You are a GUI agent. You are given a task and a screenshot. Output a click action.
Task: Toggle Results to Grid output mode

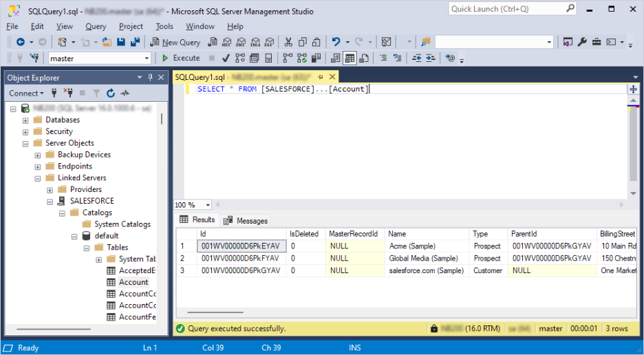click(350, 58)
